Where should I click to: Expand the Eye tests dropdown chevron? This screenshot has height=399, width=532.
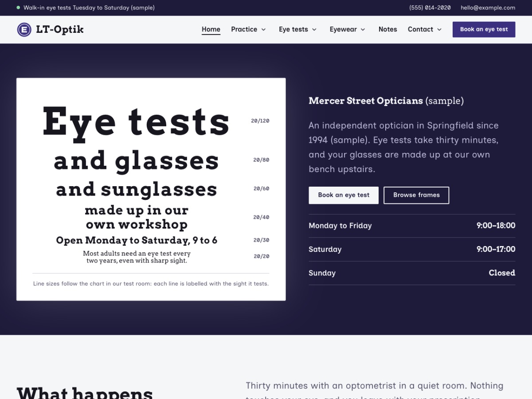coord(314,30)
